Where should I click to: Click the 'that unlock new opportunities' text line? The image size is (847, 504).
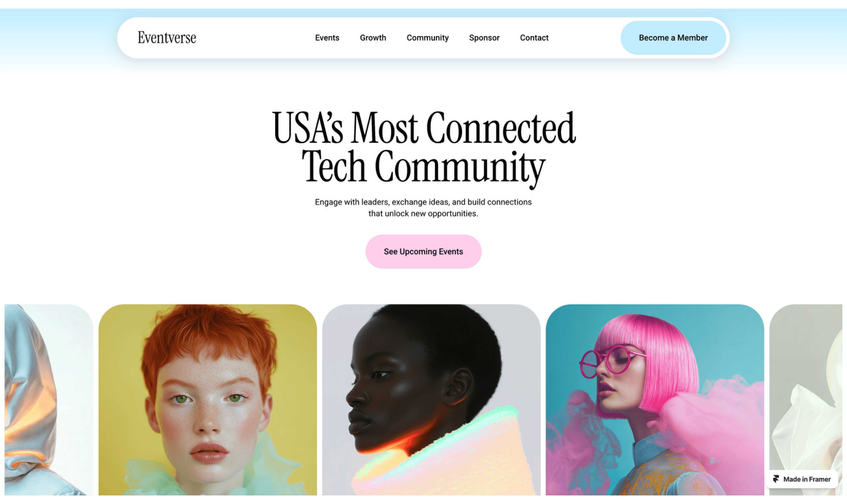click(423, 213)
